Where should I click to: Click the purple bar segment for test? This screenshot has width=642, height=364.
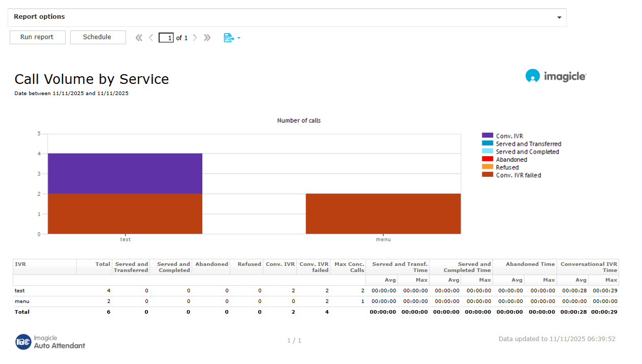coord(125,173)
